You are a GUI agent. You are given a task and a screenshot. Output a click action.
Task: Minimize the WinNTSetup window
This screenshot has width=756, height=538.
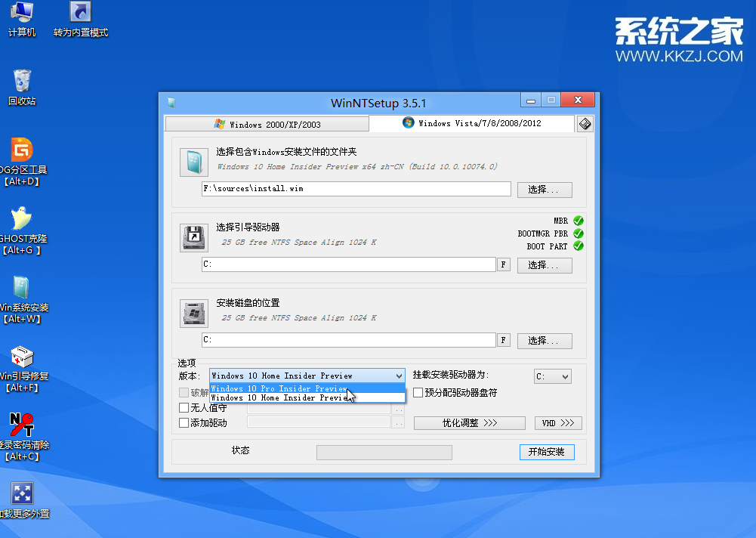tap(531, 100)
